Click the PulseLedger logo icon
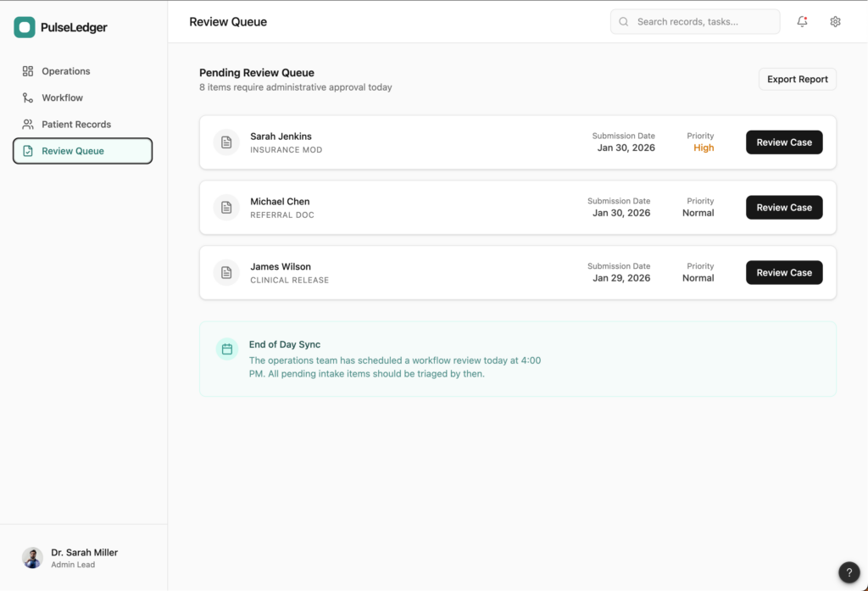The image size is (868, 591). (25, 27)
